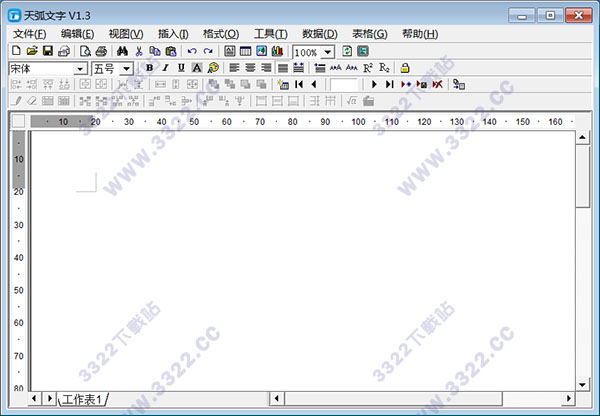Open the 宋体 font name dropdown

pos(80,69)
